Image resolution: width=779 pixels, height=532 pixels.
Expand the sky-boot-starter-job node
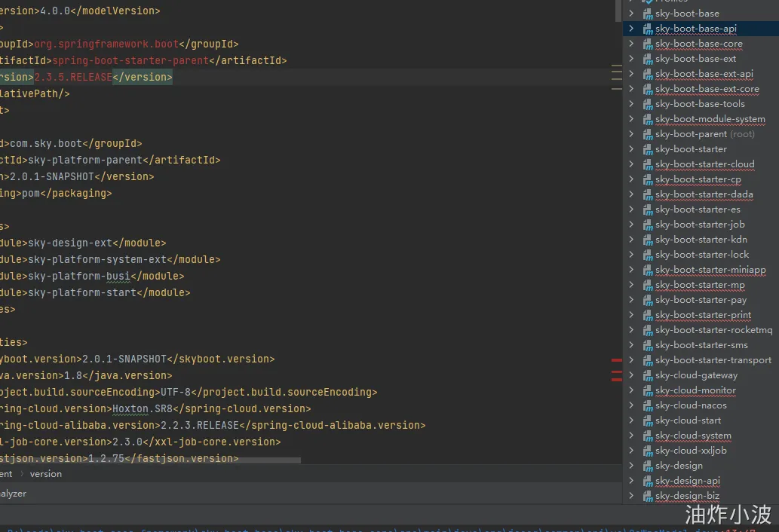click(x=631, y=225)
